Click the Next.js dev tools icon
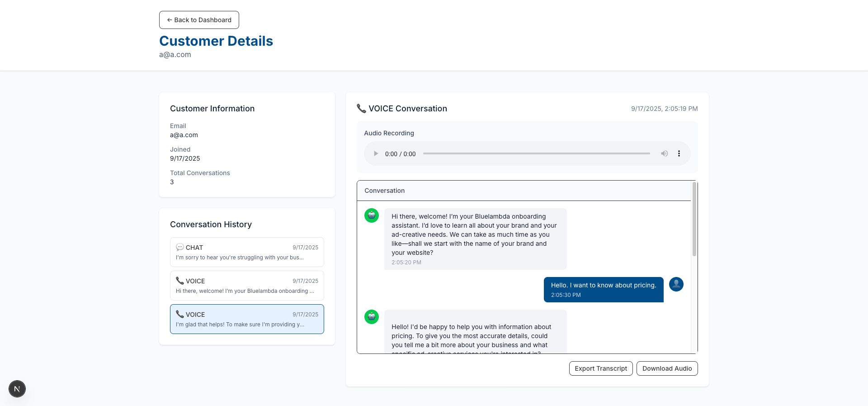The image size is (868, 406). (17, 389)
